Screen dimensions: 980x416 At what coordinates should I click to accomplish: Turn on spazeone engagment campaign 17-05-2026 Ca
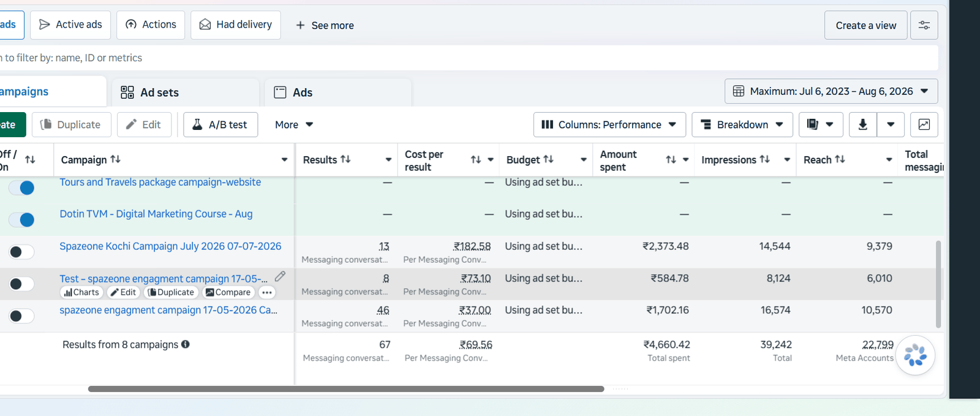[21, 316]
